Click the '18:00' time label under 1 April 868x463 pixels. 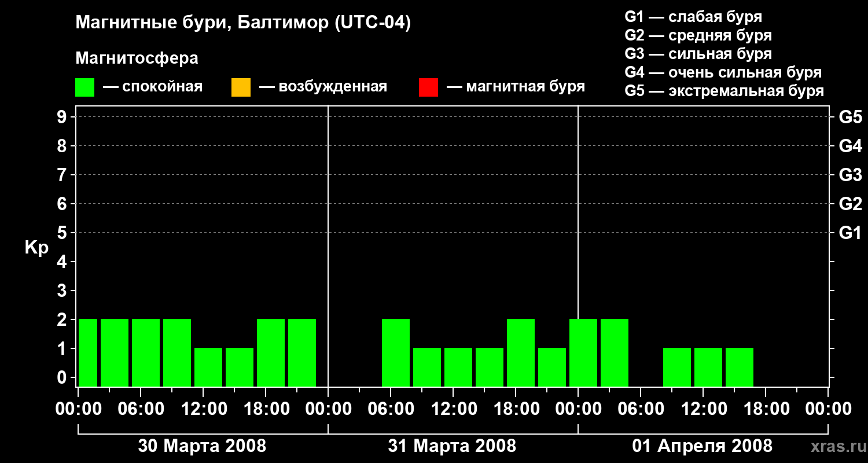click(x=766, y=409)
